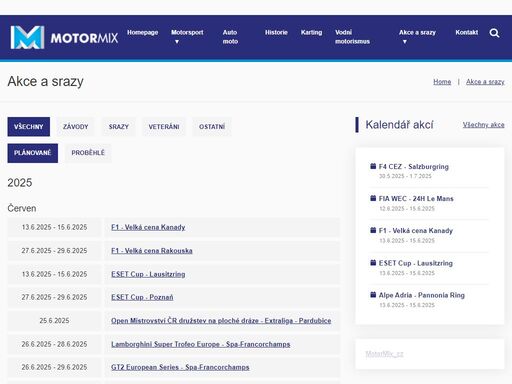Click date 25.6.2025 in events list
The image size is (512, 384).
(x=54, y=321)
